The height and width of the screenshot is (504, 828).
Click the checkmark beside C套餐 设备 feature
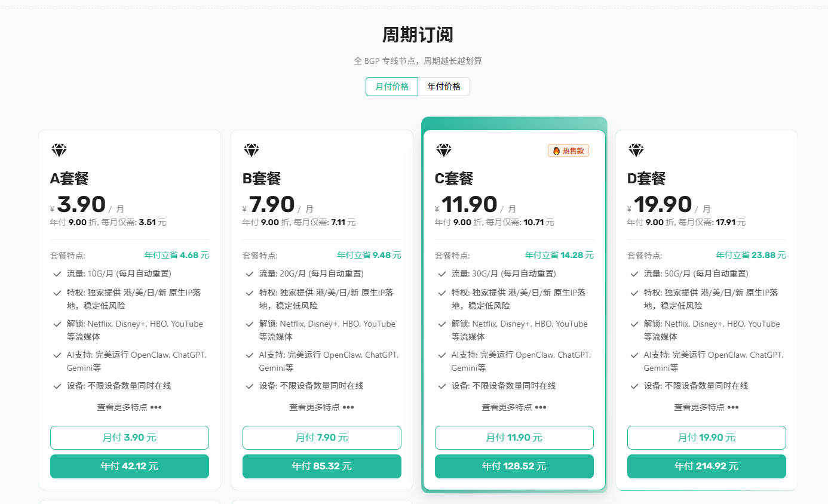tap(442, 386)
